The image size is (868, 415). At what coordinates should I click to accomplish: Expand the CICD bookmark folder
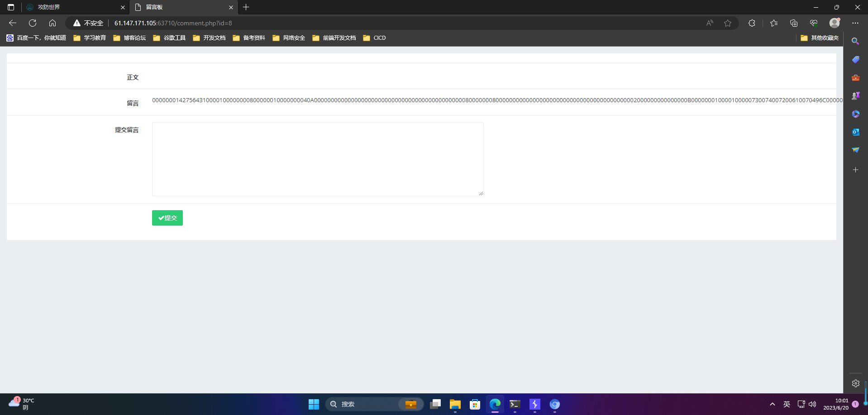374,38
